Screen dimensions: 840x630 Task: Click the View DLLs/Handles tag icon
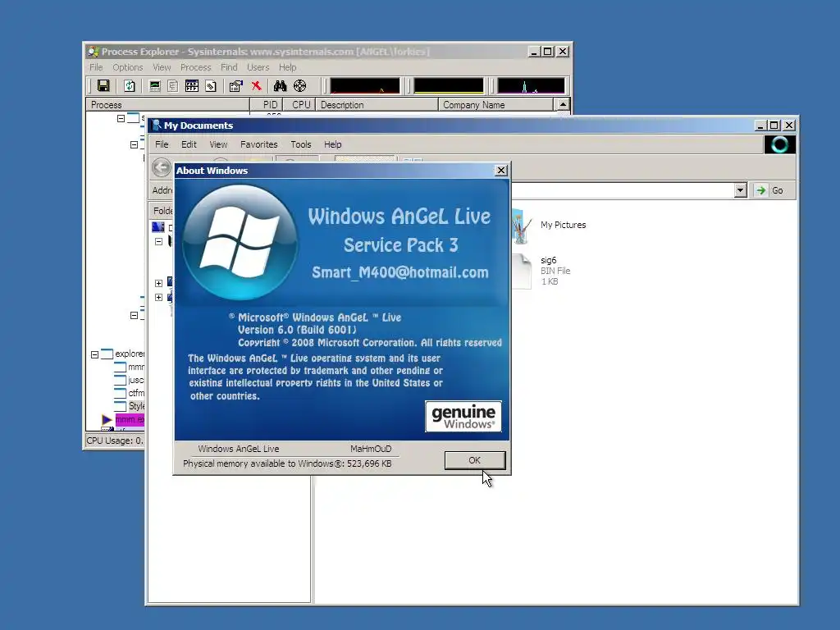[211, 85]
